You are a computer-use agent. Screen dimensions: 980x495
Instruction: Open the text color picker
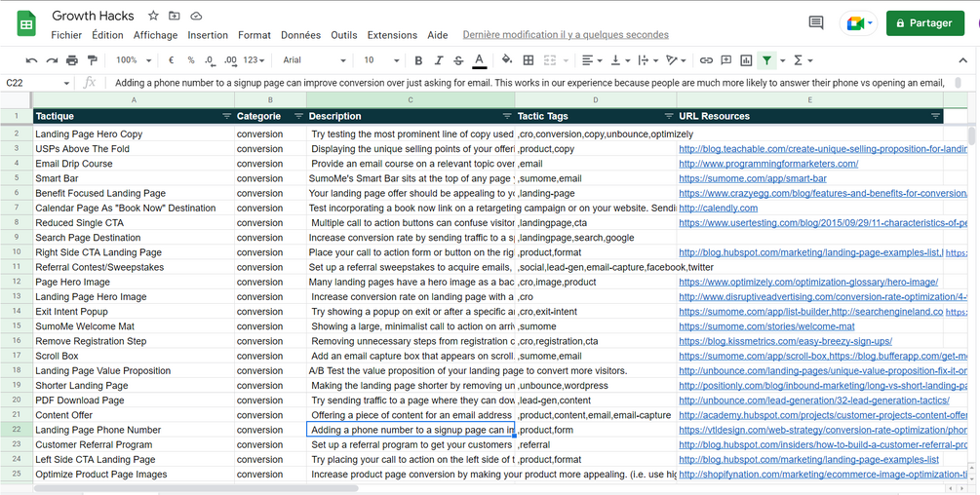click(480, 60)
